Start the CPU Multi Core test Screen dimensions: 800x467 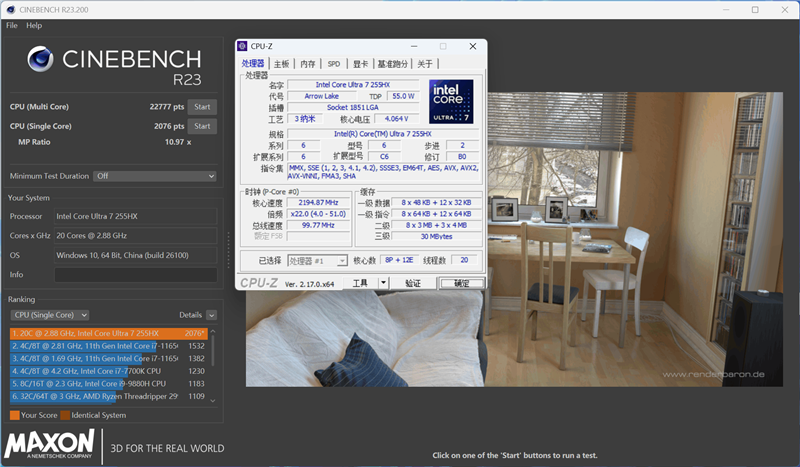tap(202, 107)
